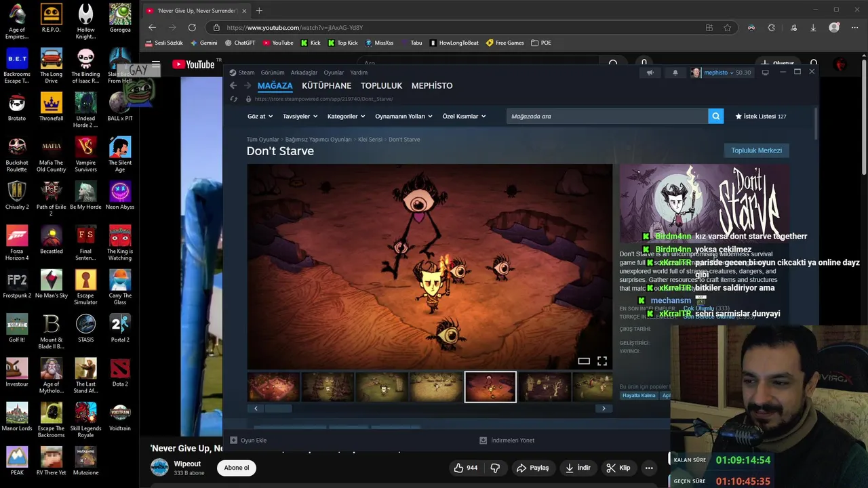Bookmark this page with the star icon
868x488 pixels.
728,28
